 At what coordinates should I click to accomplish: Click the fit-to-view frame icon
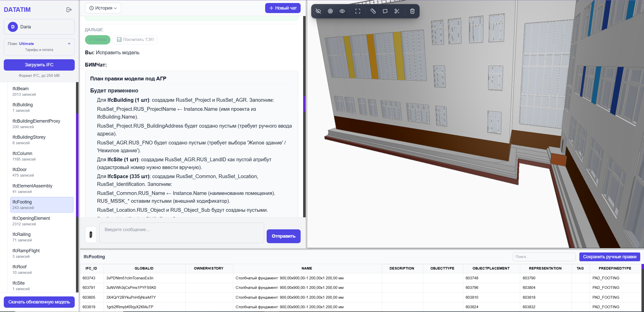[358, 11]
